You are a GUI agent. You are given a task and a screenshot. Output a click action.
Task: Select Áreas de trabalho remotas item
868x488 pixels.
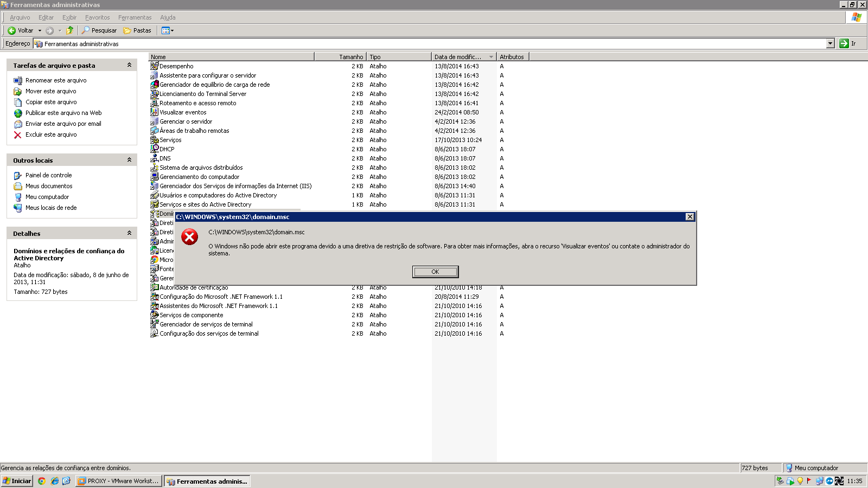pyautogui.click(x=194, y=131)
